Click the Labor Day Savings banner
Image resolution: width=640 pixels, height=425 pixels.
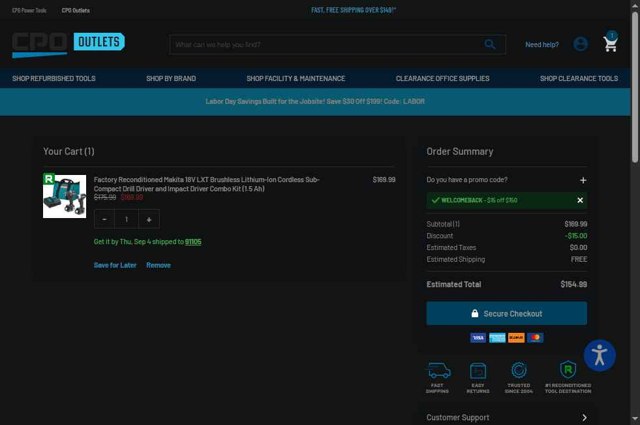[315, 101]
